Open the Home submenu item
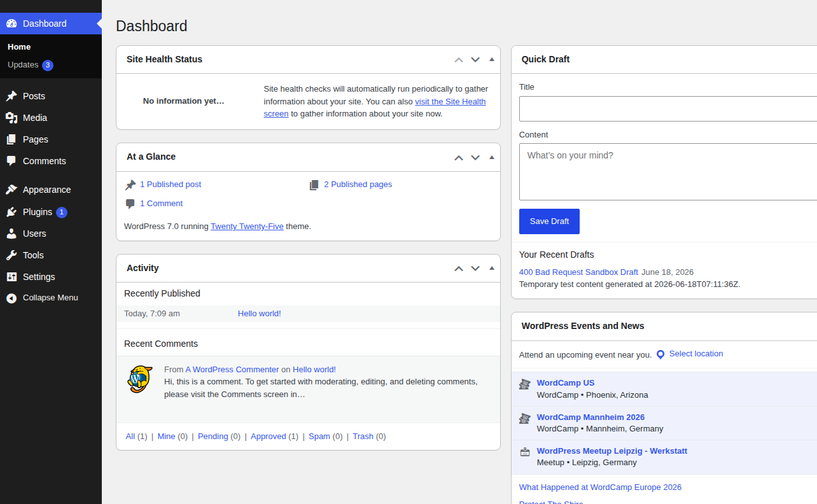Image resolution: width=817 pixels, height=504 pixels. pos(19,47)
